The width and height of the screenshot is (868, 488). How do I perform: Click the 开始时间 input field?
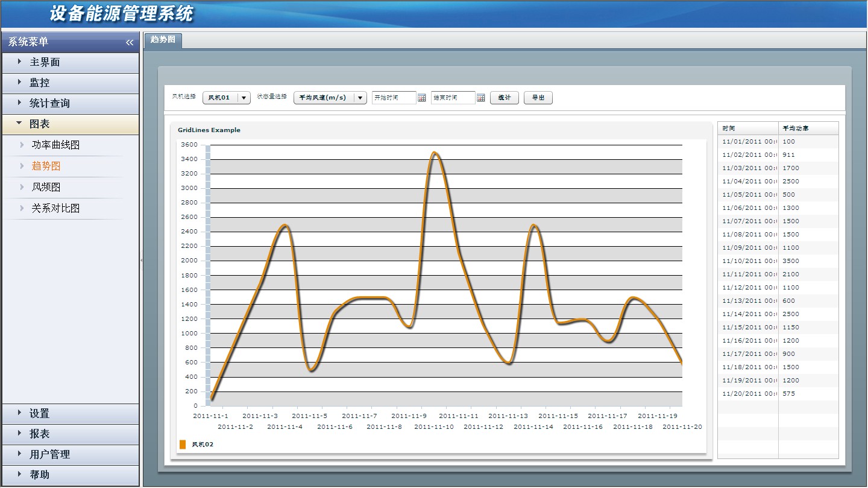tap(394, 98)
